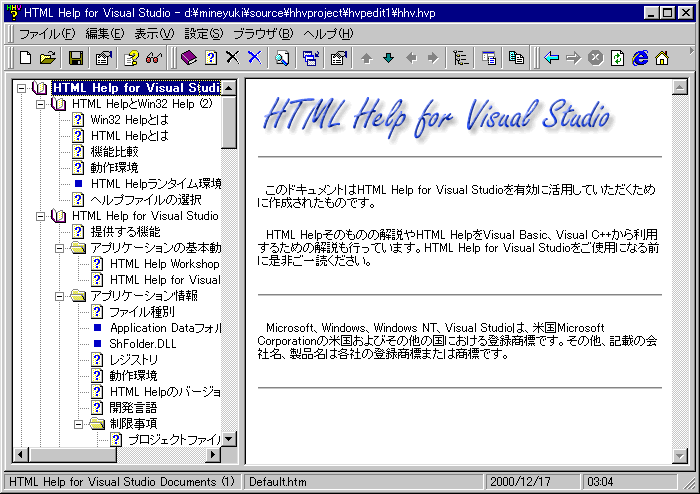700x494 pixels.
Task: Go to home page with house icon
Action: [662, 58]
